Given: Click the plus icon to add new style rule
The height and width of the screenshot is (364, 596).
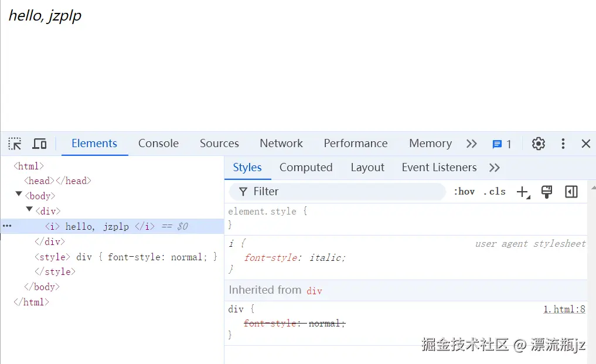Looking at the screenshot, I should click(523, 191).
